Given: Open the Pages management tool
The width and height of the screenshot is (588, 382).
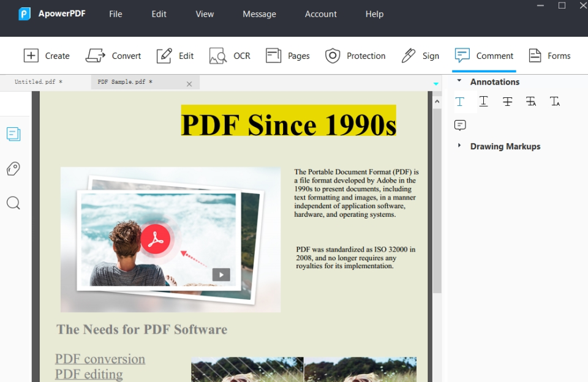Looking at the screenshot, I should point(287,55).
